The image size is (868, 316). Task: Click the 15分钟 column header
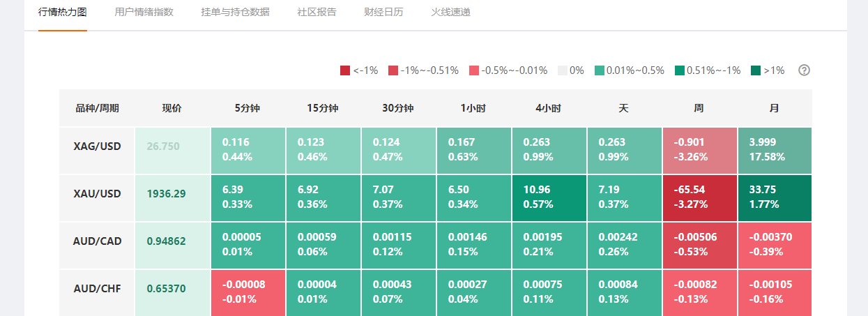pos(323,108)
